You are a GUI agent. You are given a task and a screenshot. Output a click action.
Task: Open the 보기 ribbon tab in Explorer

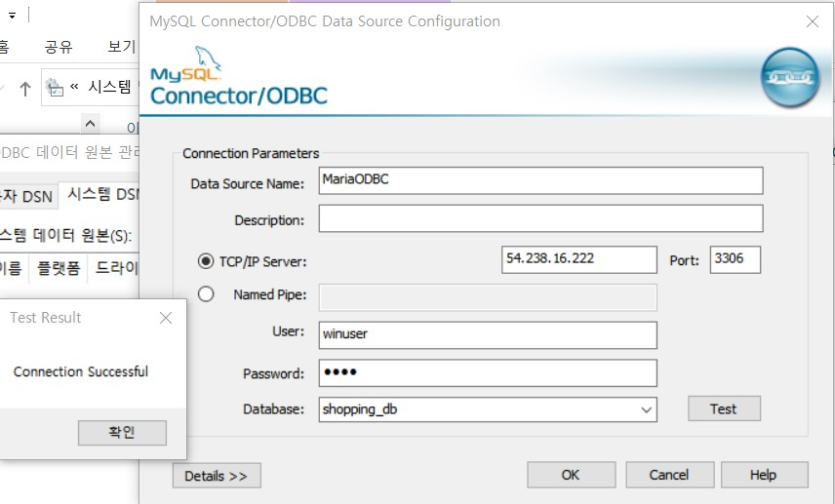pos(121,47)
